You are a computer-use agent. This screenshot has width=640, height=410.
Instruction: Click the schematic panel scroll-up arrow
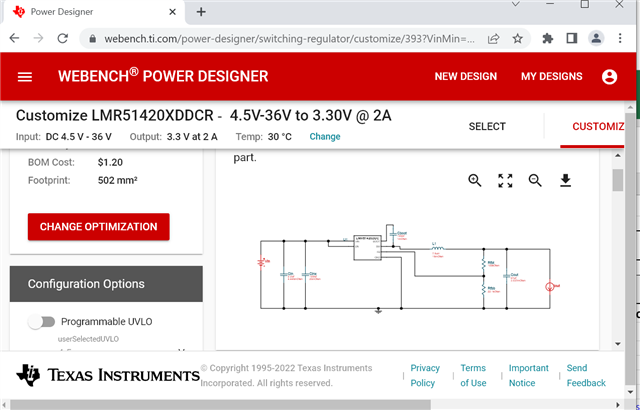(x=618, y=156)
